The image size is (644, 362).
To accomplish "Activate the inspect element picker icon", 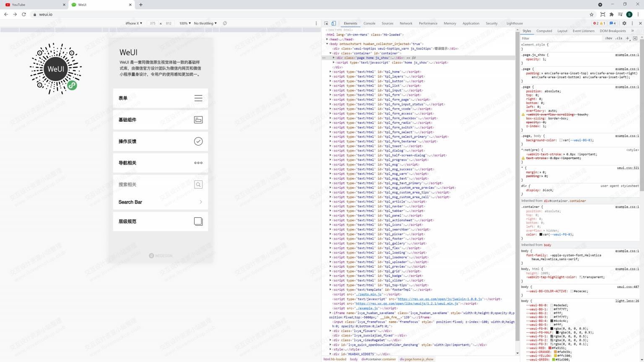I will pyautogui.click(x=326, y=23).
